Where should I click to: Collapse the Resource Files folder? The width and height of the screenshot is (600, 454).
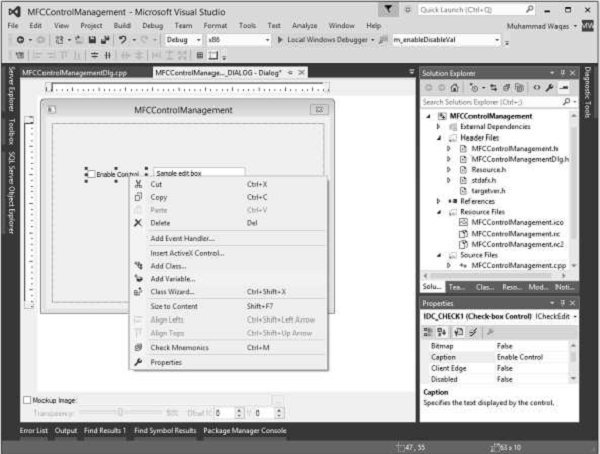pos(439,212)
